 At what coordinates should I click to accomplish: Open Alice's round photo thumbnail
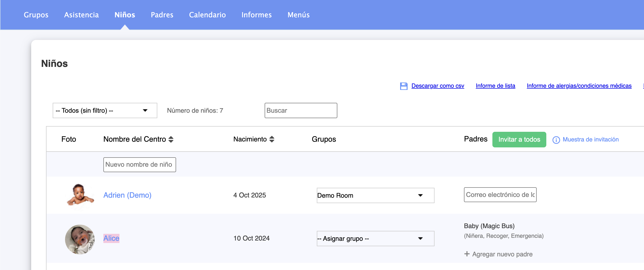(x=80, y=239)
